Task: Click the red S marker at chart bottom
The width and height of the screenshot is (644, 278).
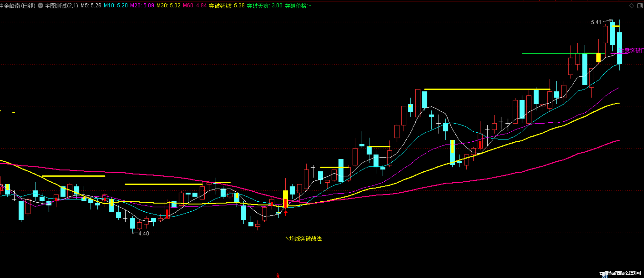Action: (x=278, y=276)
